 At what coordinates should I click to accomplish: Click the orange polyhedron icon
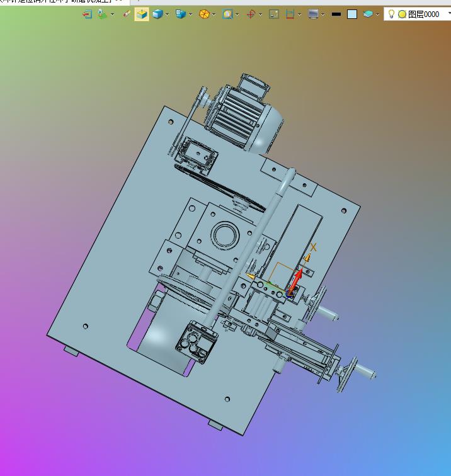click(x=204, y=14)
